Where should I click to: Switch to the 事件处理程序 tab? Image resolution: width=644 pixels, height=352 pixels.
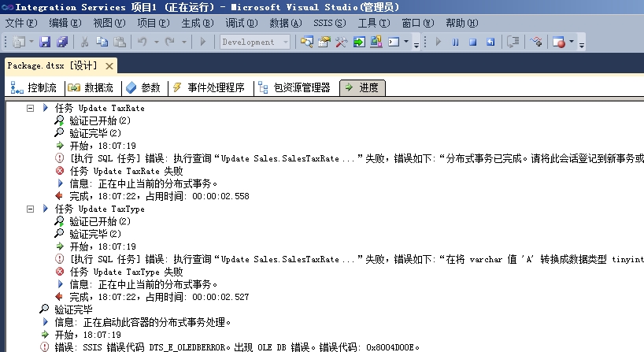point(209,87)
